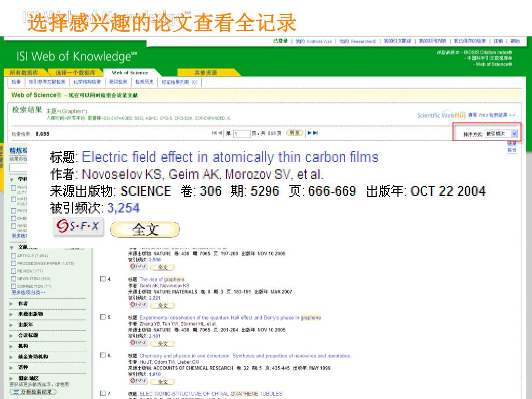532x399 pixels.
Task: Click the SFX icon for The rise of graphene
Action: click(138, 304)
